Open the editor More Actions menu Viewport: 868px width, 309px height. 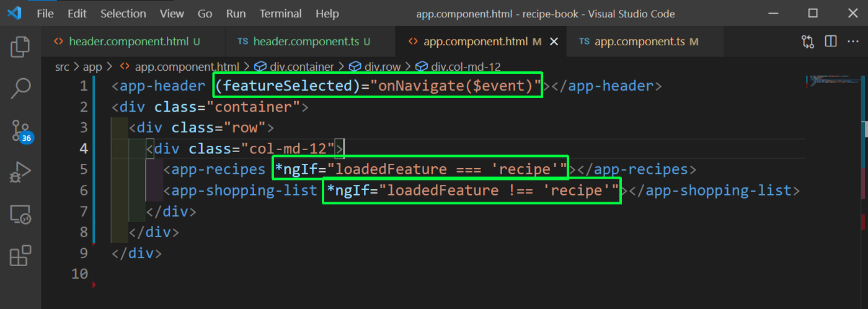853,42
